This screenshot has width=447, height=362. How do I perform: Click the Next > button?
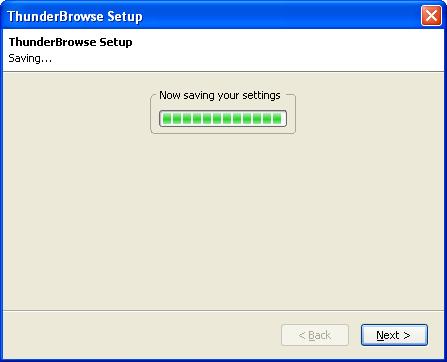pos(394,335)
